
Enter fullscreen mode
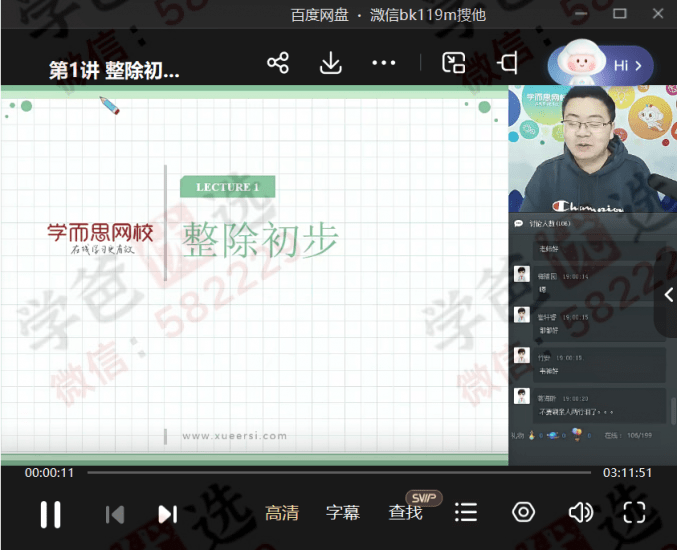coord(634,512)
